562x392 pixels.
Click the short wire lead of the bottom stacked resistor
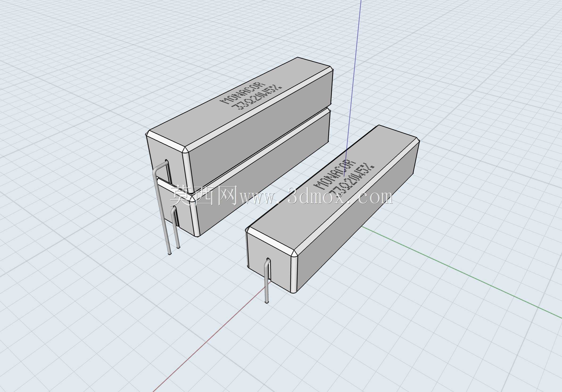click(175, 227)
